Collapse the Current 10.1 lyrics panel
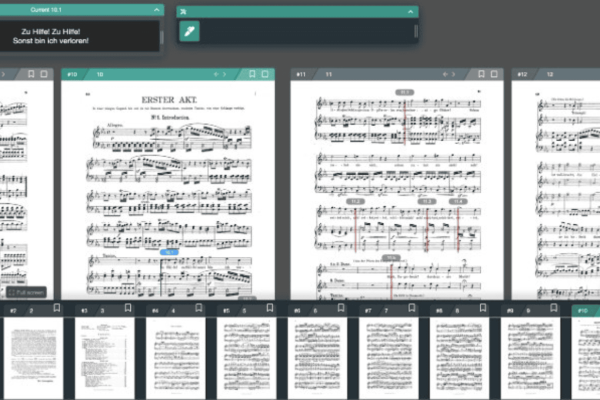Image resolution: width=600 pixels, height=400 pixels. click(x=157, y=10)
